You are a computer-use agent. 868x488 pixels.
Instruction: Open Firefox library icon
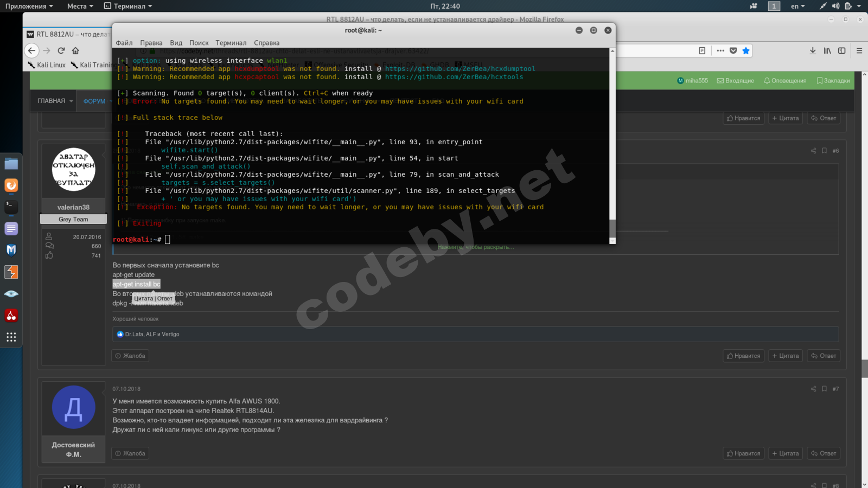827,50
